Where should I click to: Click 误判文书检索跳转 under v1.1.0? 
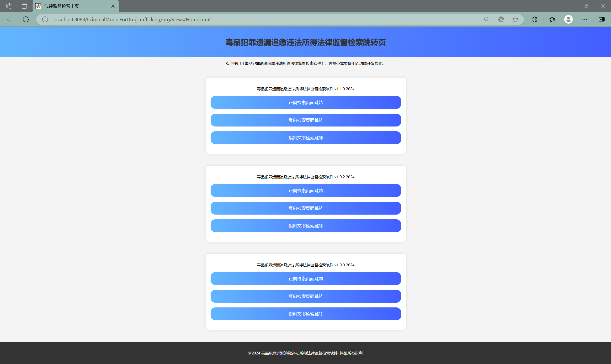(x=306, y=138)
